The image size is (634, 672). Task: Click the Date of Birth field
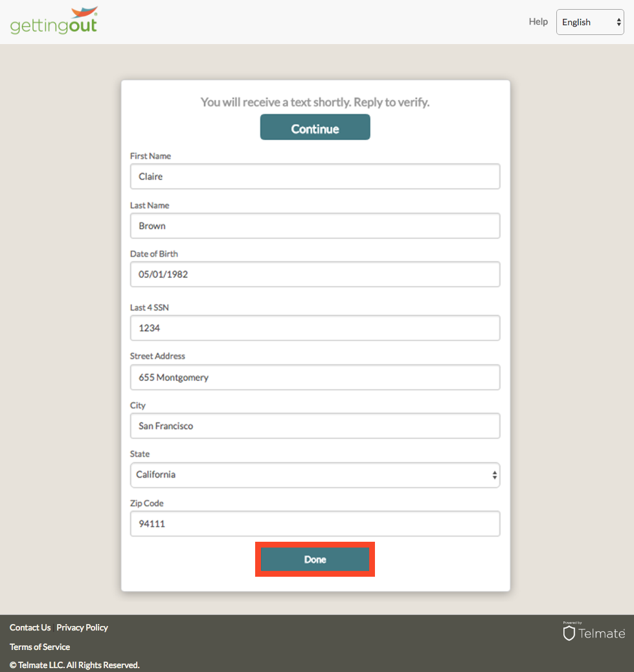(315, 274)
